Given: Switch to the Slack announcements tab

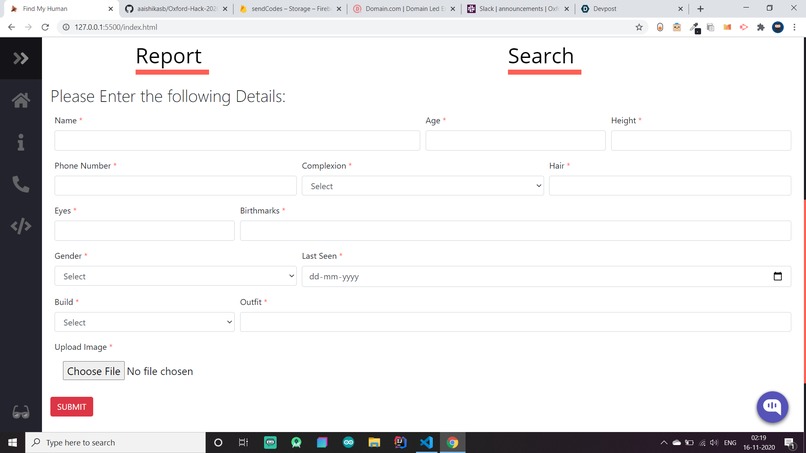Looking at the screenshot, I should [518, 9].
